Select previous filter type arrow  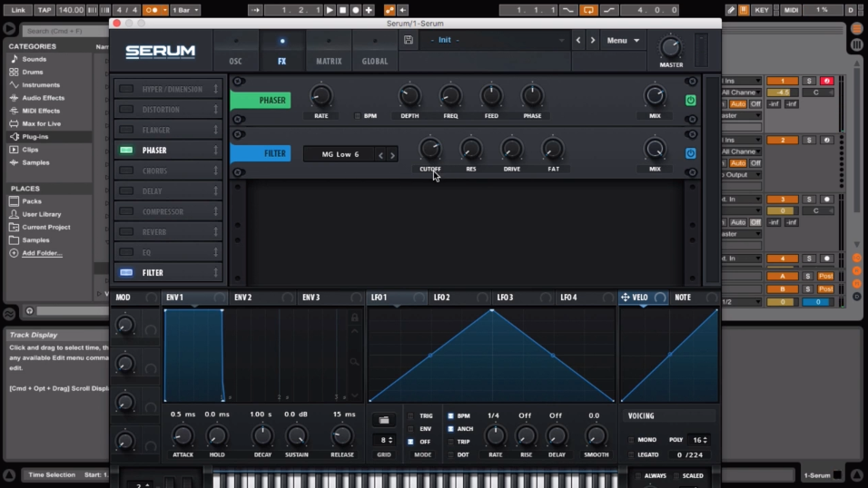380,155
